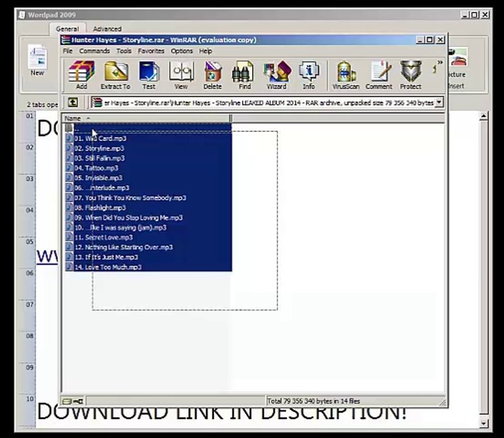Click the Wordpad scrollbar down arrow
Screen dimensions: 504x438
[x=483, y=423]
